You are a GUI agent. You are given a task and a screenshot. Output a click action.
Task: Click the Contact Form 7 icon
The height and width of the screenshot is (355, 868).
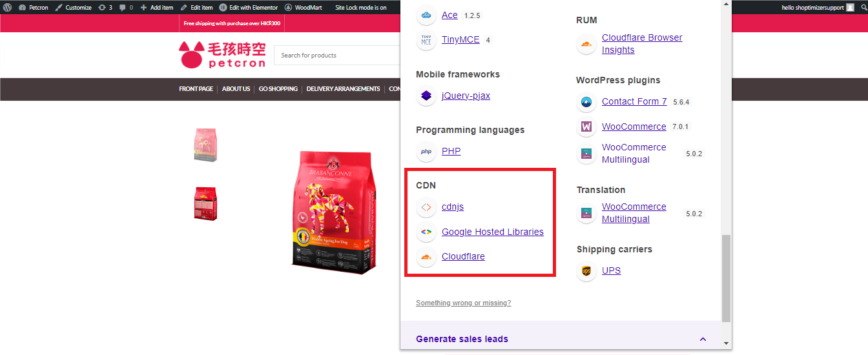(x=586, y=102)
